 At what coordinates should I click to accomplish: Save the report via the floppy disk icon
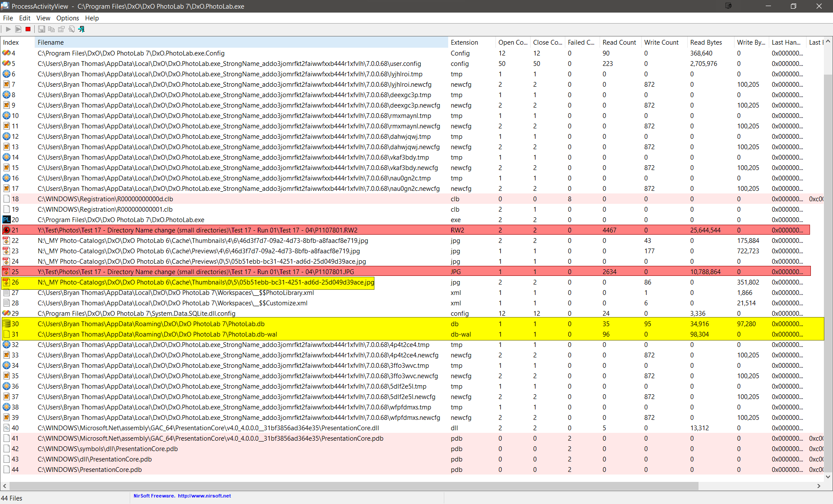[41, 29]
